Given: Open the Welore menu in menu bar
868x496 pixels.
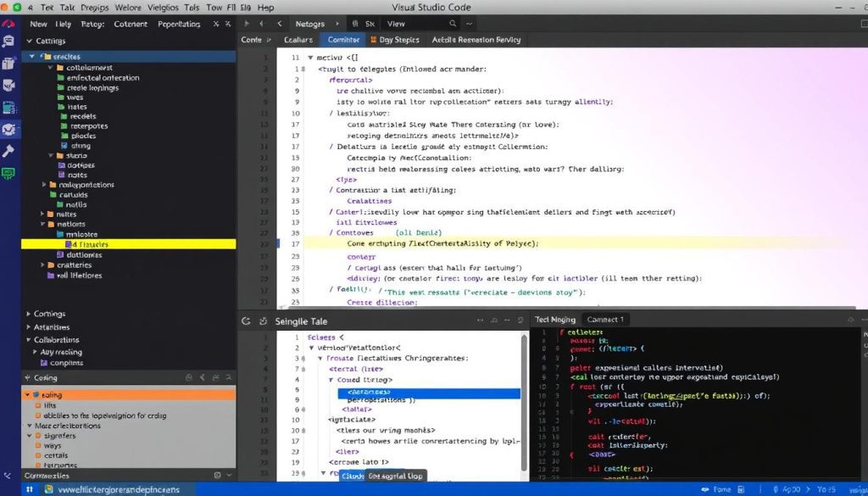Looking at the screenshot, I should pos(128,8).
